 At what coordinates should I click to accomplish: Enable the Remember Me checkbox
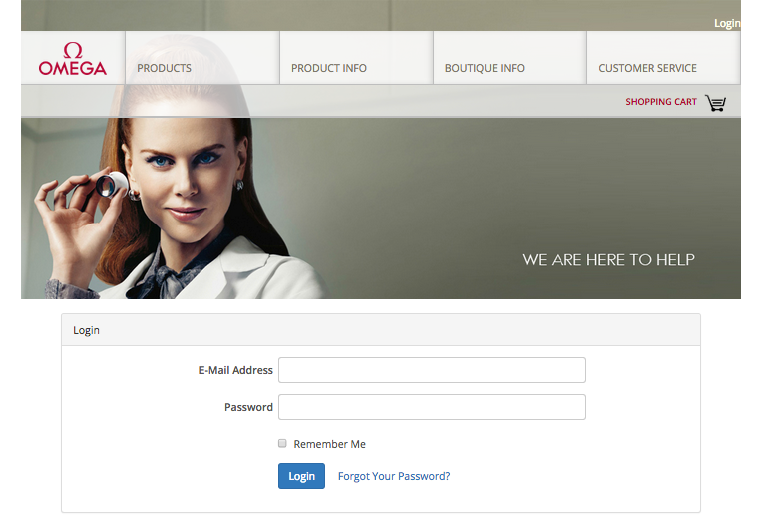[x=282, y=443]
